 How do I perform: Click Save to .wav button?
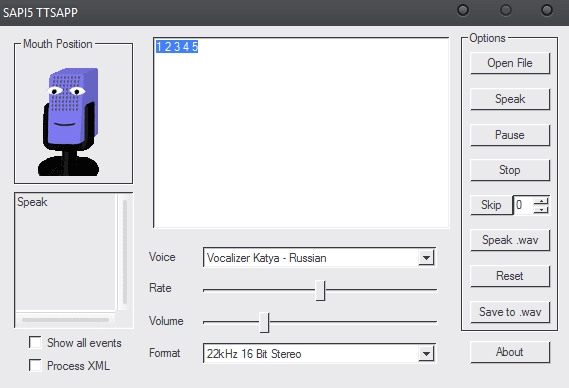pos(510,312)
